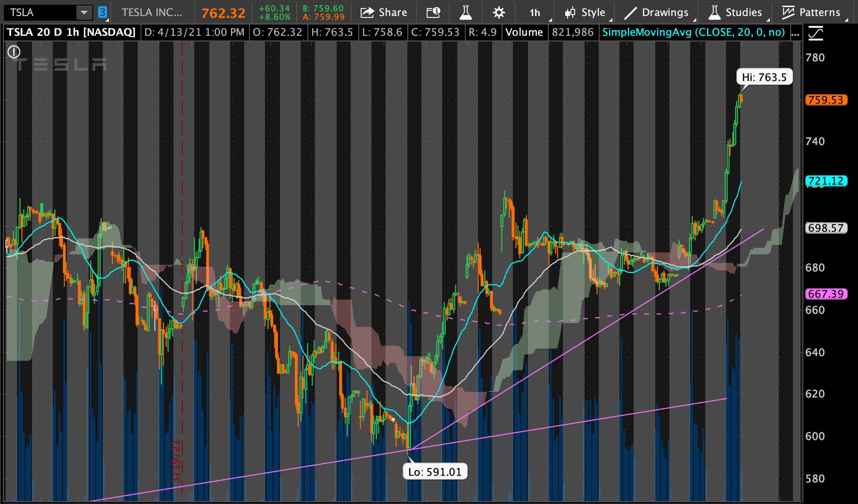
Task: Open the Studies menu
Action: pyautogui.click(x=735, y=13)
